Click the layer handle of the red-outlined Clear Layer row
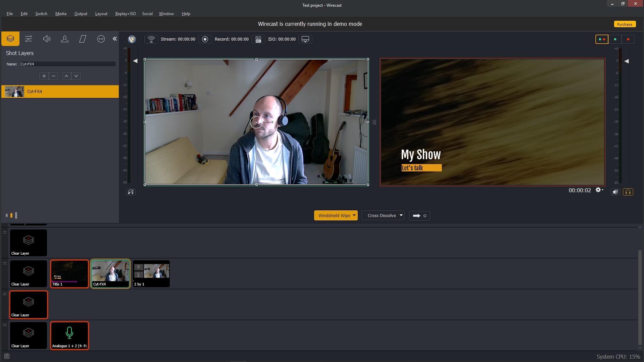644x362 pixels. point(5,294)
